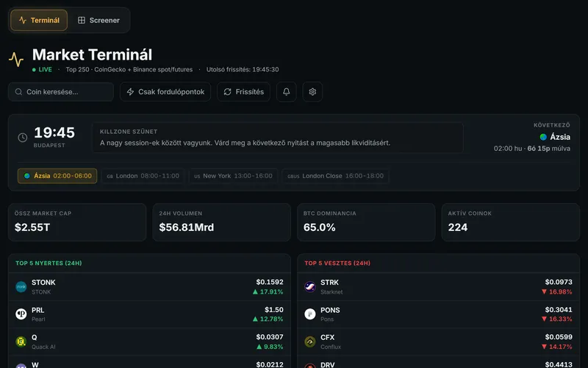Click the PRL Pearl coin logo
Screen dimensions: 588x368
[21, 314]
